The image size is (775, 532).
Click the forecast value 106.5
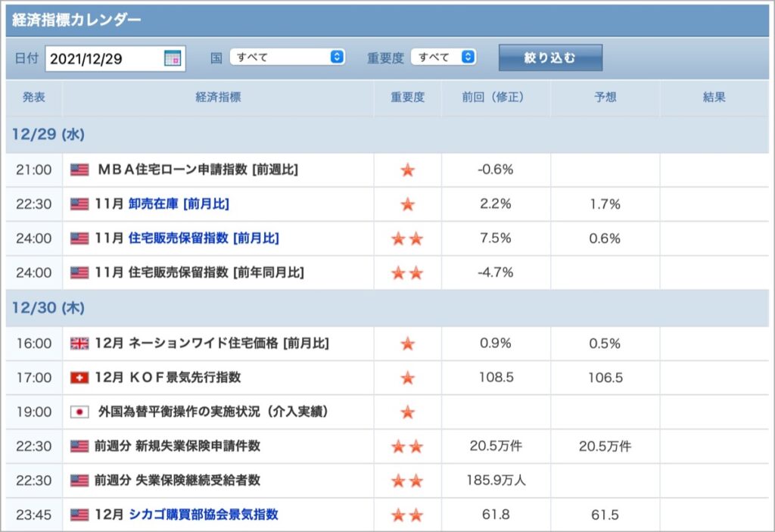point(605,378)
